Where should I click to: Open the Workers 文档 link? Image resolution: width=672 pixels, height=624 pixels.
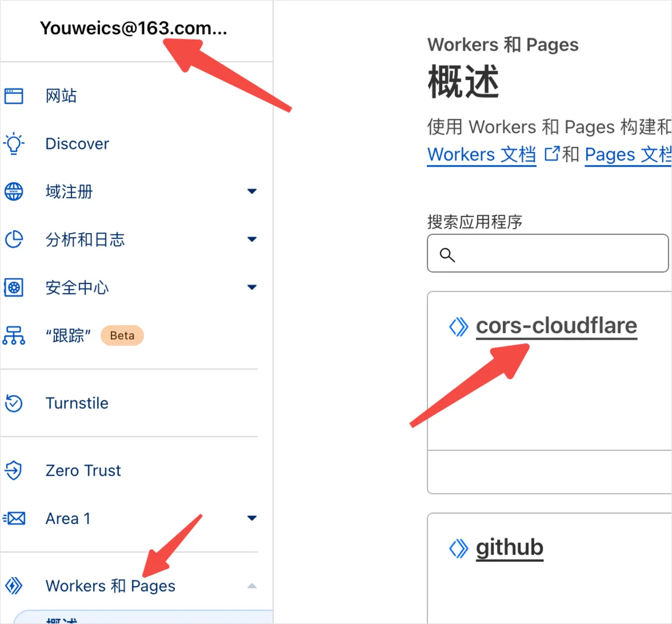482,155
